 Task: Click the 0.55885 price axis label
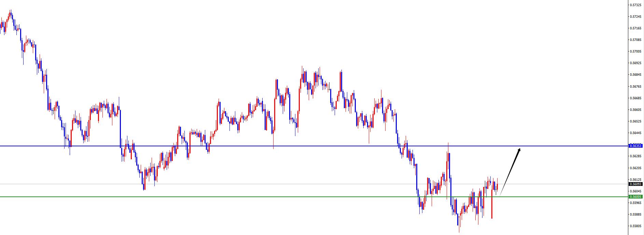click(x=635, y=215)
